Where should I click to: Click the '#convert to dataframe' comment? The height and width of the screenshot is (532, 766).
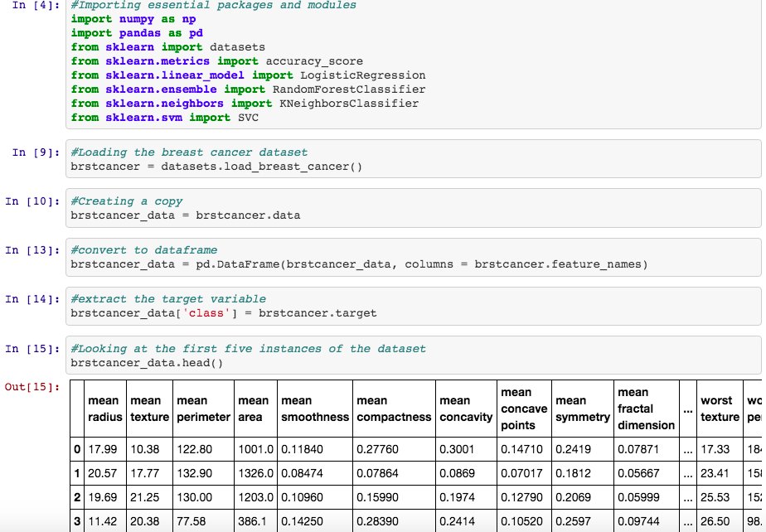coord(144,250)
